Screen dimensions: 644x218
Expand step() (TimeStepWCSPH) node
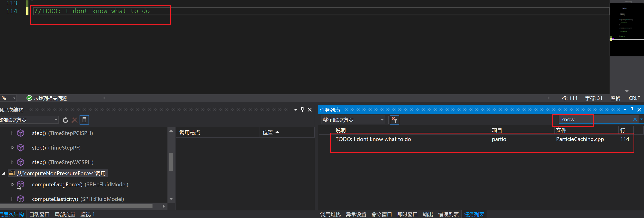pos(12,162)
